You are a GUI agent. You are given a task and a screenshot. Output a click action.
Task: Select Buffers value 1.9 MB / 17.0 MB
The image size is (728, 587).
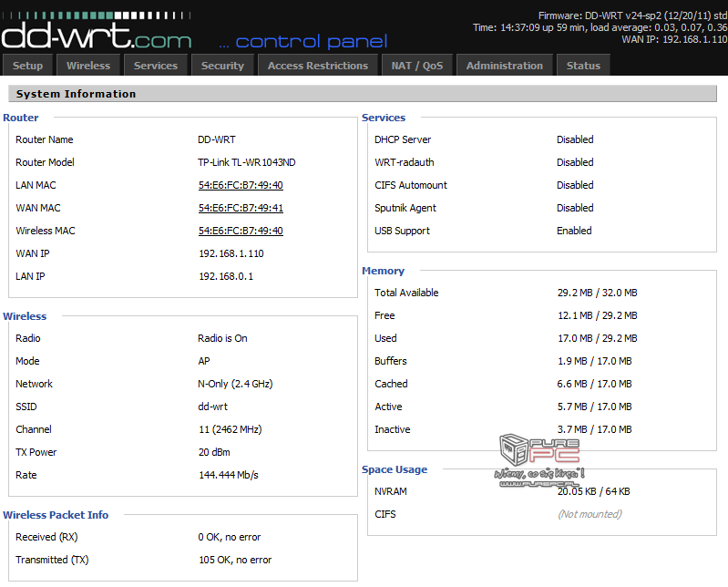click(x=594, y=361)
